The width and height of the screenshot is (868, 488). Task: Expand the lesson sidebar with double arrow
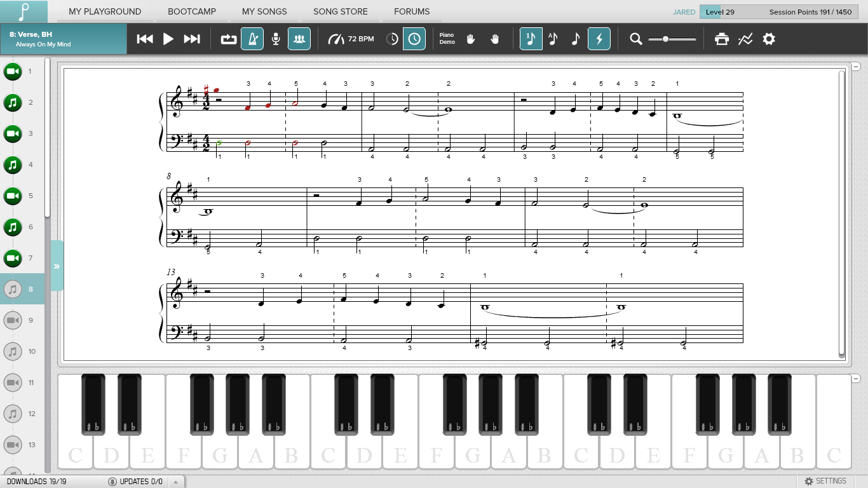coord(57,266)
